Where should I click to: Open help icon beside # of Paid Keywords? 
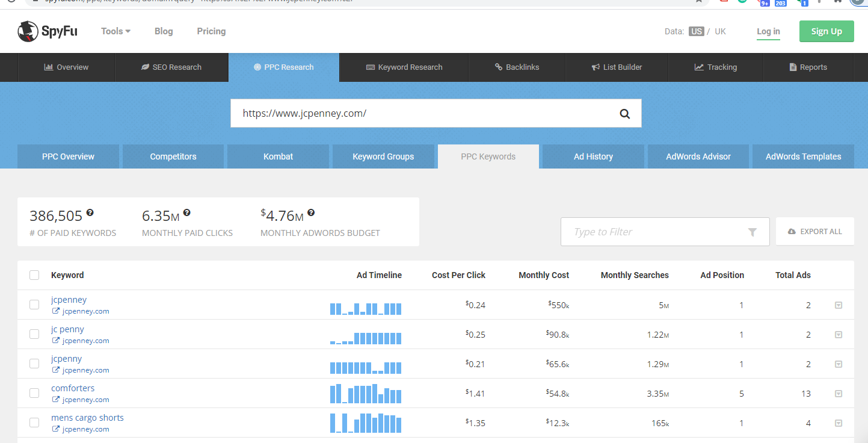click(x=90, y=213)
